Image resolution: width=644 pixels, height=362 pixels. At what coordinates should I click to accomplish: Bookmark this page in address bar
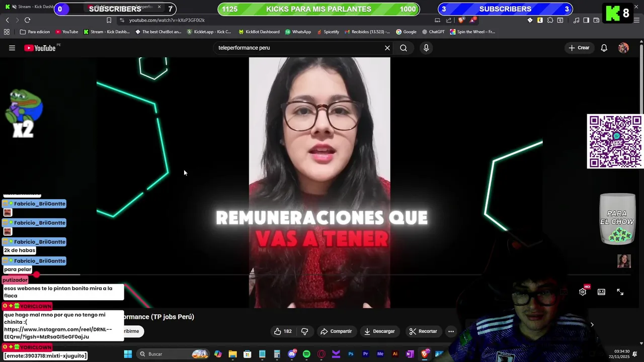tap(109, 20)
